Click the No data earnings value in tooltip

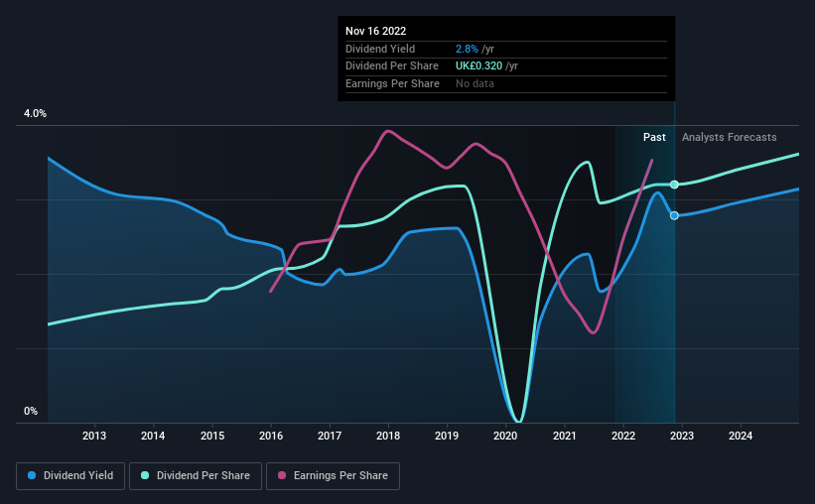[475, 83]
